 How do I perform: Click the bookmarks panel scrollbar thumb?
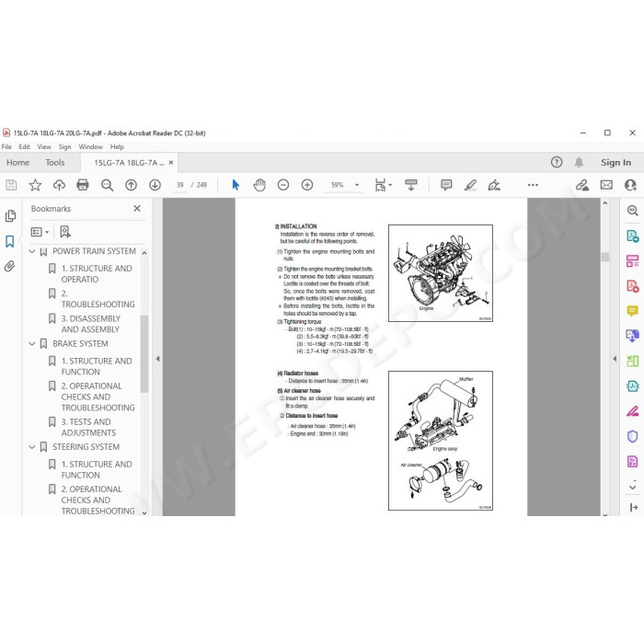coord(144,354)
